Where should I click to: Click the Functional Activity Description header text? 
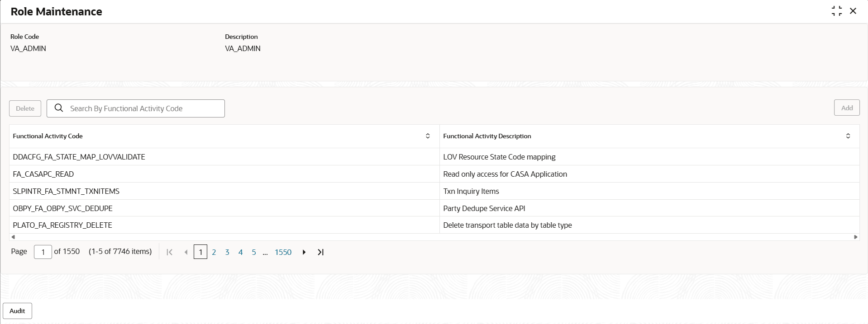click(487, 136)
